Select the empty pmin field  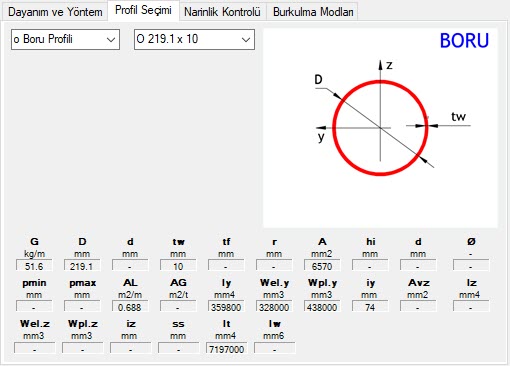click(34, 307)
